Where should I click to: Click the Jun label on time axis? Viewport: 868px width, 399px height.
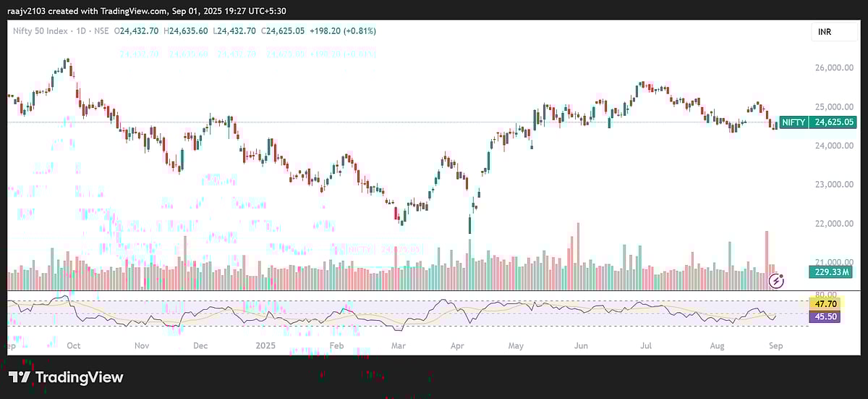[x=581, y=346]
